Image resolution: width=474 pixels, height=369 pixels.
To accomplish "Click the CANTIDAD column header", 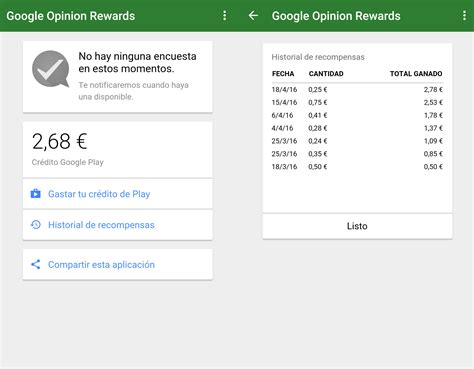I will pyautogui.click(x=326, y=74).
